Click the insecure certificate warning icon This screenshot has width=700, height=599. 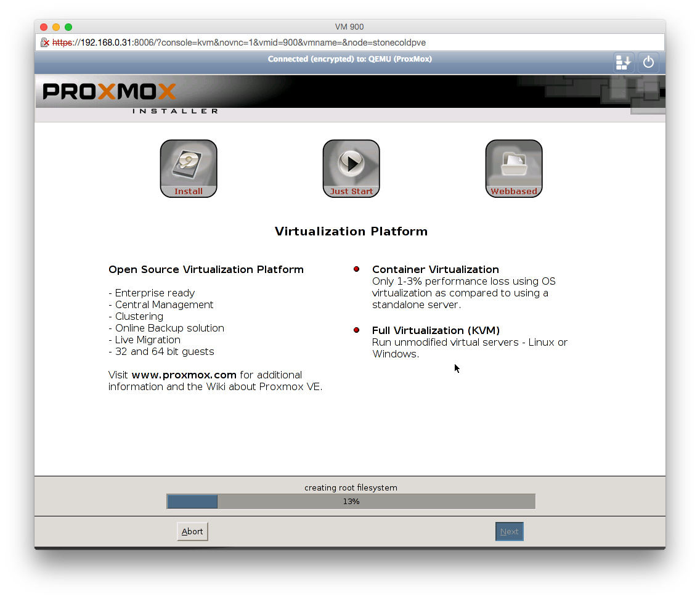pos(44,43)
